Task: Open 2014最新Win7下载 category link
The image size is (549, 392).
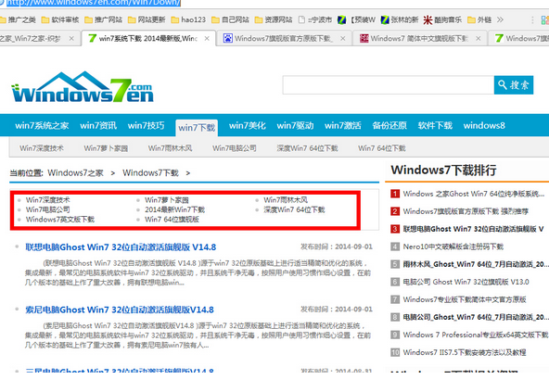Action: coord(174,209)
